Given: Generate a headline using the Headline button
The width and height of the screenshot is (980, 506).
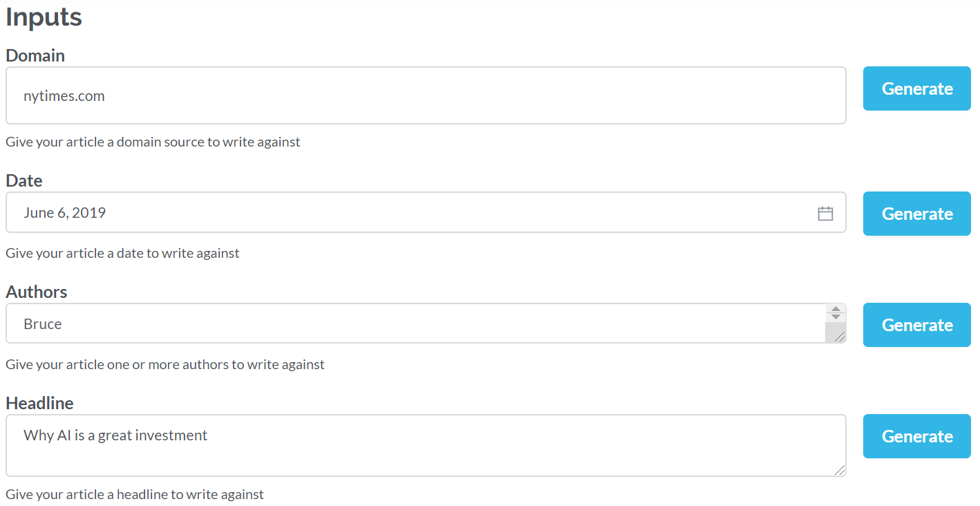Looking at the screenshot, I should [916, 436].
